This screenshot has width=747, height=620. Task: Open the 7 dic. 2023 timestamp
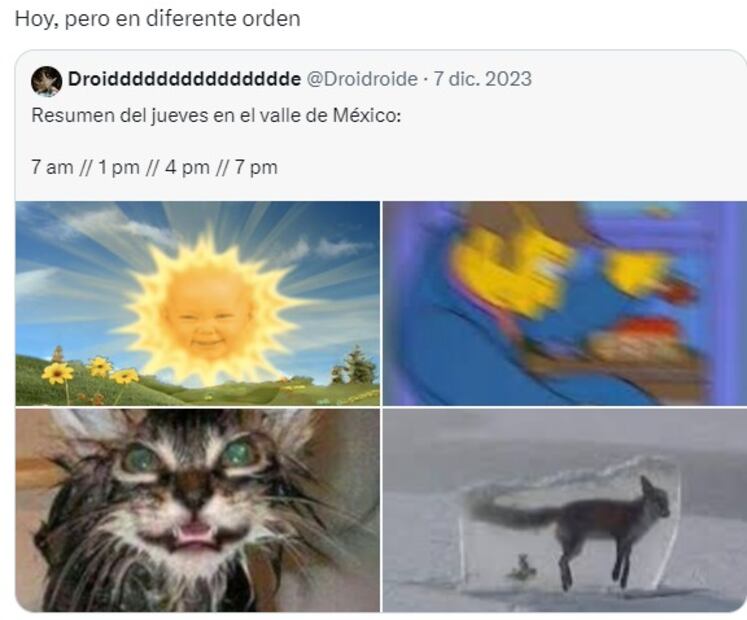(x=483, y=79)
